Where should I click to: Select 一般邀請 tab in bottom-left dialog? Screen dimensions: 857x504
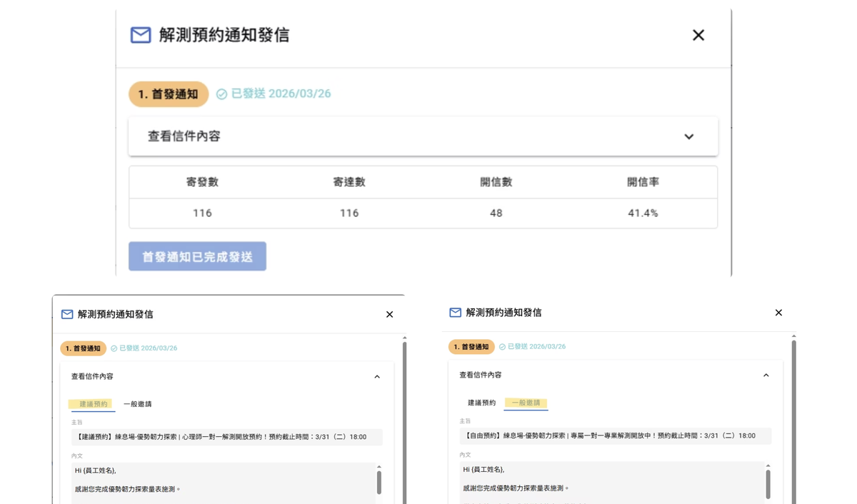[x=137, y=404]
